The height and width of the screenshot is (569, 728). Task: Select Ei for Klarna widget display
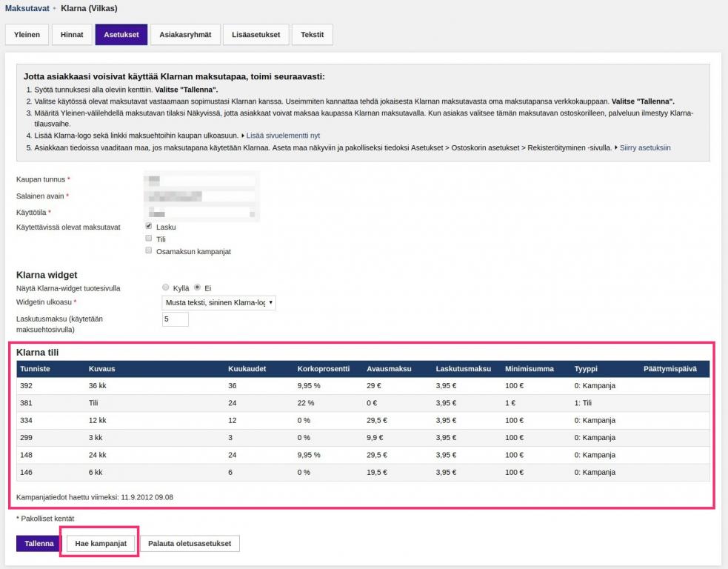click(x=197, y=287)
